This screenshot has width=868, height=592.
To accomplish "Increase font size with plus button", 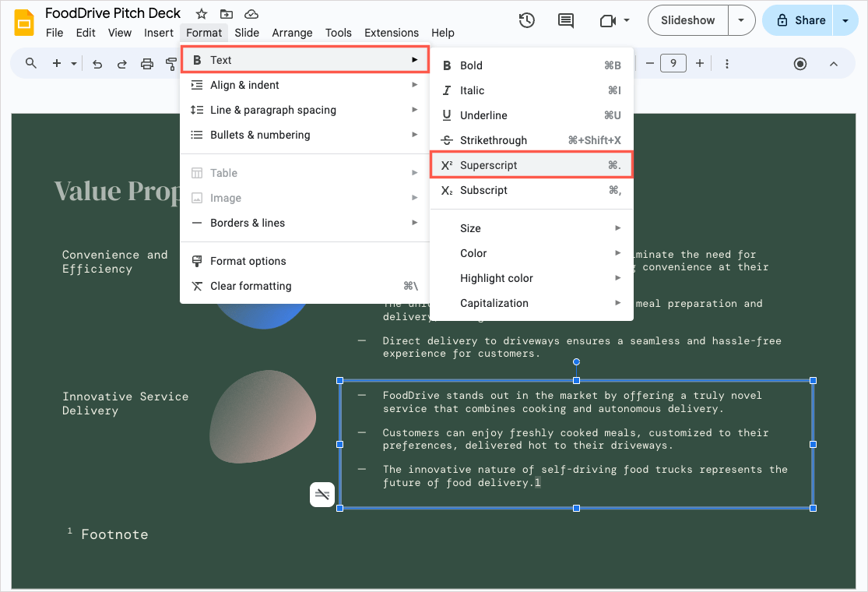I will tap(700, 63).
